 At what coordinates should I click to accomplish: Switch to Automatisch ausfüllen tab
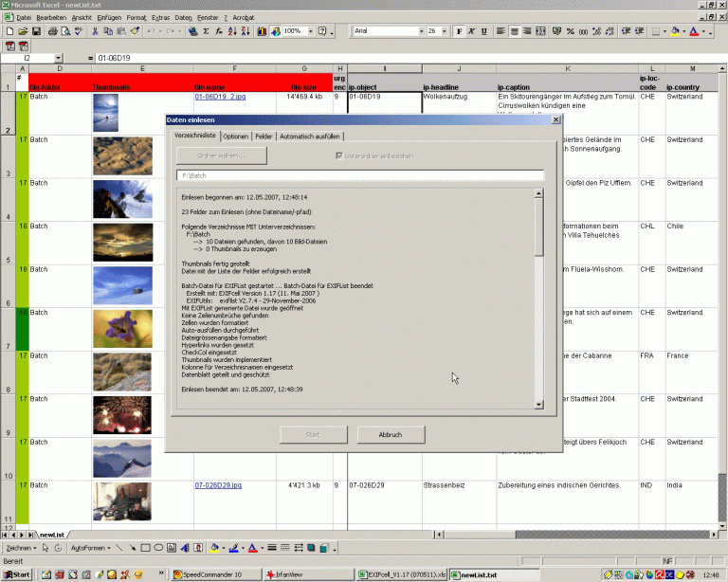point(309,136)
